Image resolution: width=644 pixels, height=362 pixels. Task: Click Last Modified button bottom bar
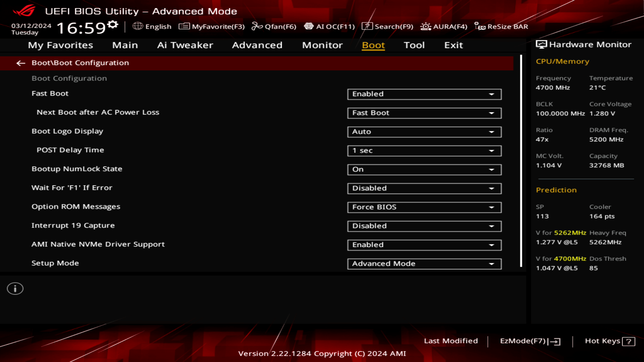[451, 341]
